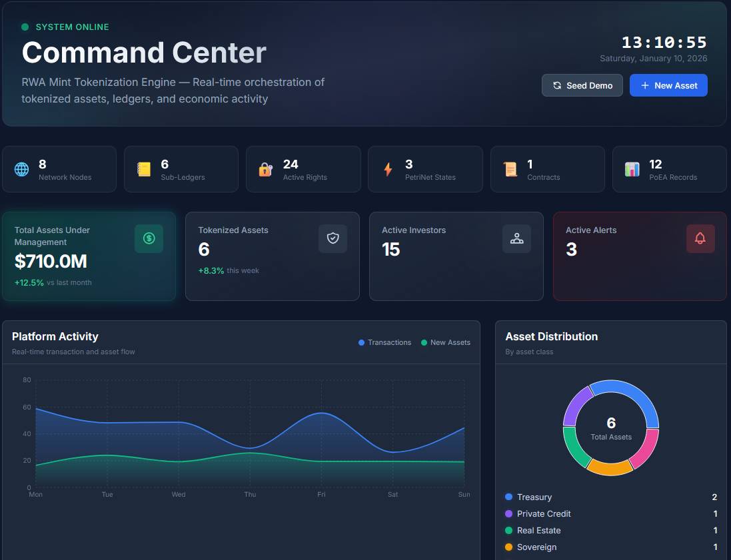Screen dimensions: 731x560
Task: Open the Total Assets Under Management card
Action: (x=89, y=256)
